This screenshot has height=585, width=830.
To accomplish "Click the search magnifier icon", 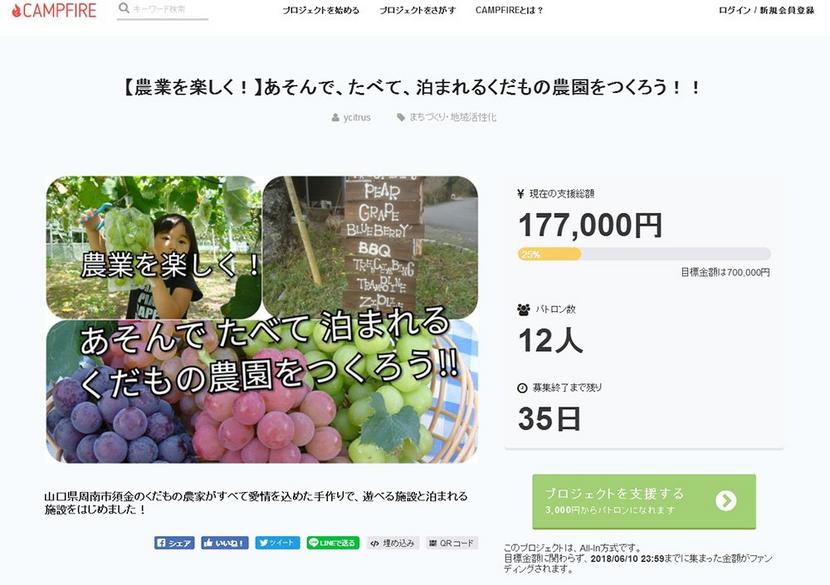I will point(124,8).
